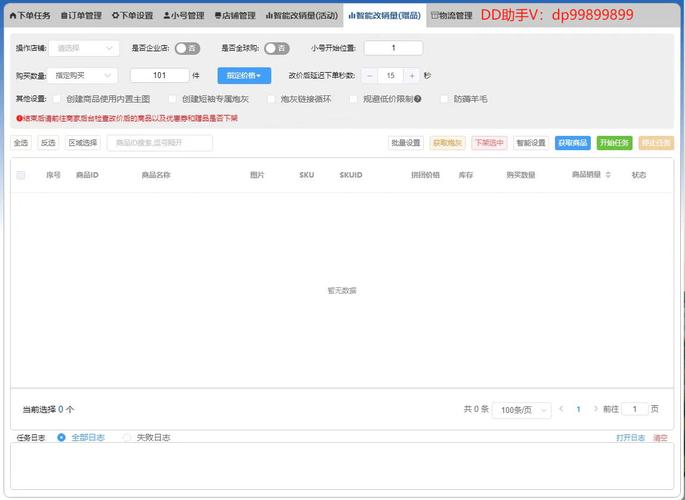Click the 拼团价格 column header
Image resolution: width=685 pixels, height=500 pixels.
point(425,175)
